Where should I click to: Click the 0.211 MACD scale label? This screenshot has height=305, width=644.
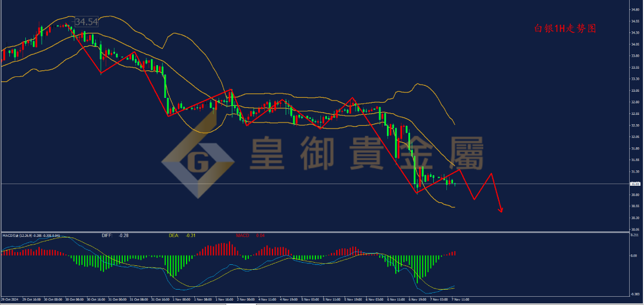point(635,235)
